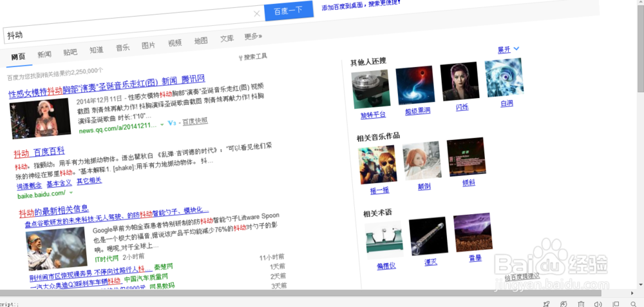This screenshot has width=644, height=307.
Task: Click the speaker photo thumbnail in news result
Action: (x=57, y=248)
